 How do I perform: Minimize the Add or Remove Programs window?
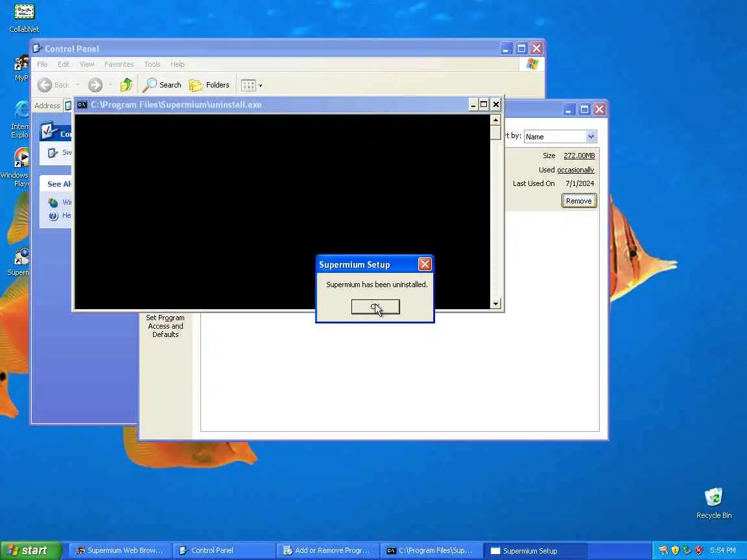coord(569,110)
